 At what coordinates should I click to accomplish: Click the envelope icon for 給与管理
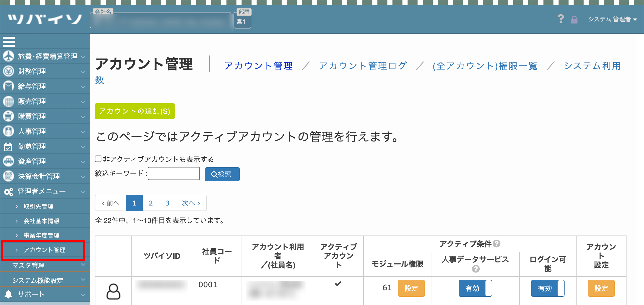pyautogui.click(x=8, y=86)
